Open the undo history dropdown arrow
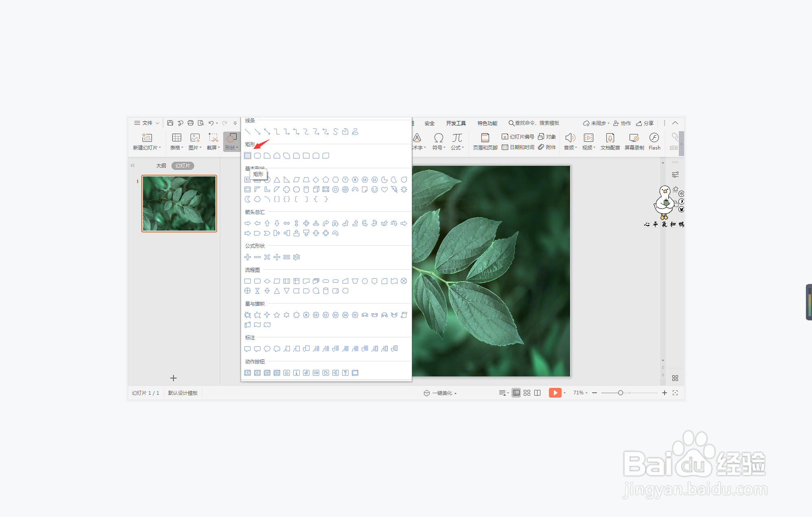Screen dimensions: 812x517 click(217, 123)
